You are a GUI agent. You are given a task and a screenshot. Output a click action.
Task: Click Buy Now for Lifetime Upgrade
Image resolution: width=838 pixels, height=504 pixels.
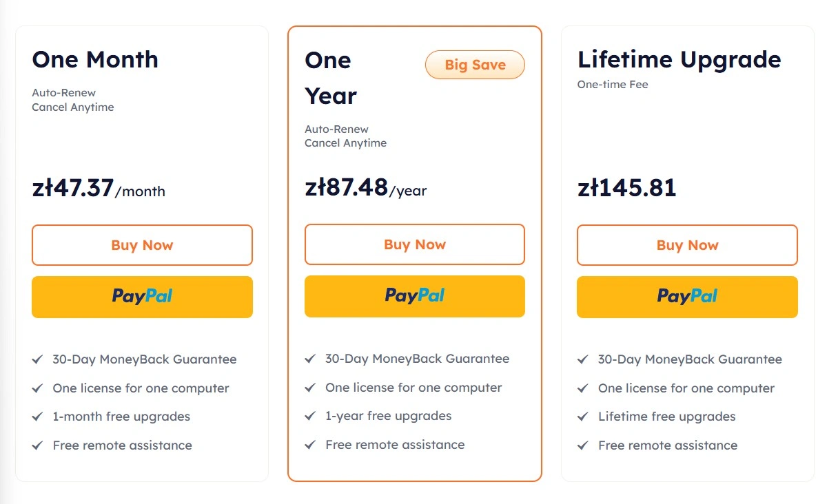coord(687,245)
